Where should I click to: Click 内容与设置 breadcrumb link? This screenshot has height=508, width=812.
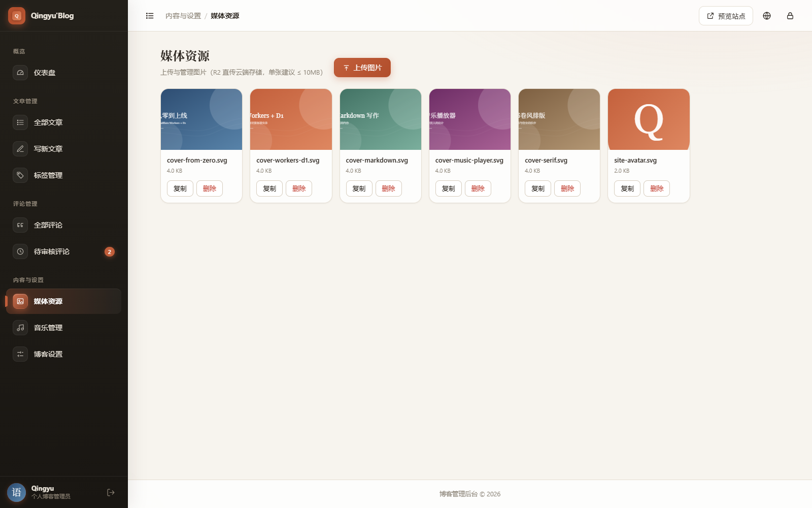point(183,16)
